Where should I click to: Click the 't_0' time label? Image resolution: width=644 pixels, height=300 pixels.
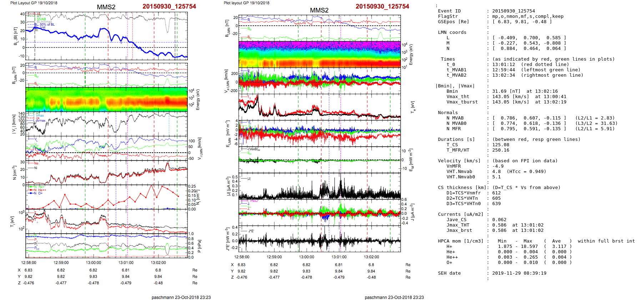coord(451,65)
